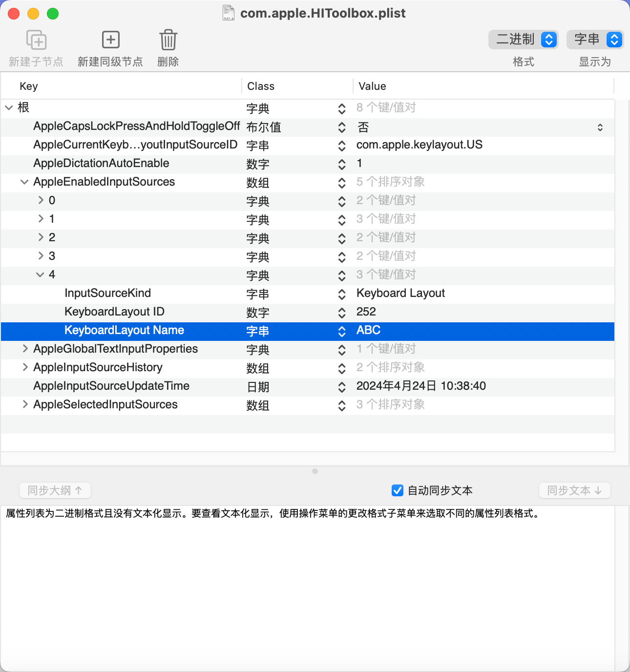Click date value 2024年4月24日 10:38:40
This screenshot has height=672, width=630.
[x=421, y=386]
